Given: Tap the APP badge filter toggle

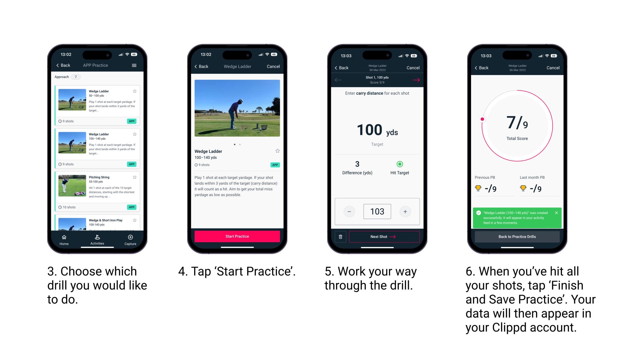Looking at the screenshot, I should (x=132, y=121).
